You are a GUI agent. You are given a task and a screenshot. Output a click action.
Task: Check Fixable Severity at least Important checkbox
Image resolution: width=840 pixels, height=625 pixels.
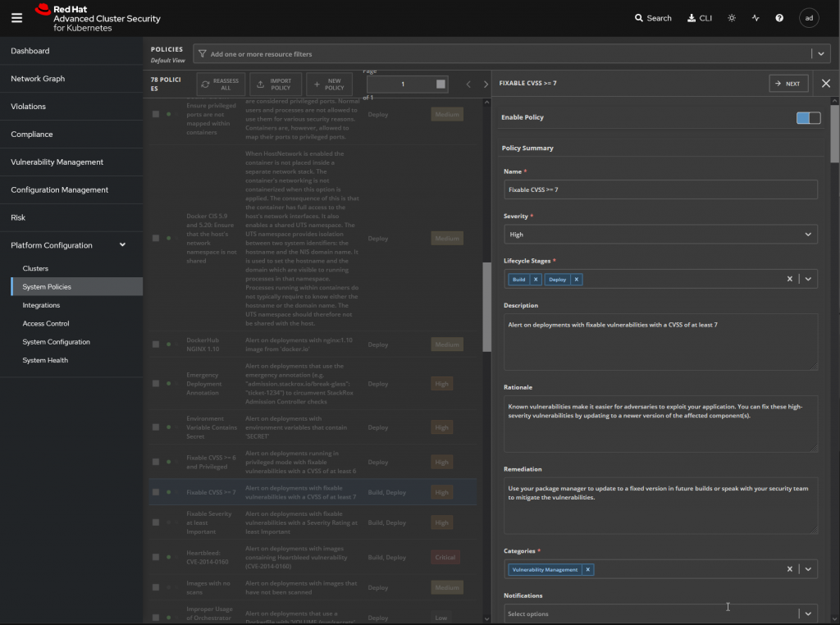click(155, 522)
